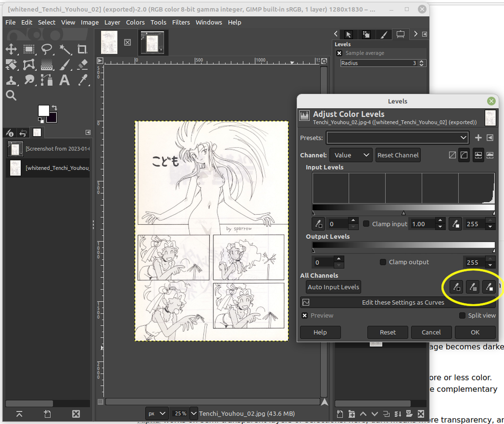This screenshot has height=424, width=504.
Task: Switch to the Undo History tab
Action: [x=23, y=132]
